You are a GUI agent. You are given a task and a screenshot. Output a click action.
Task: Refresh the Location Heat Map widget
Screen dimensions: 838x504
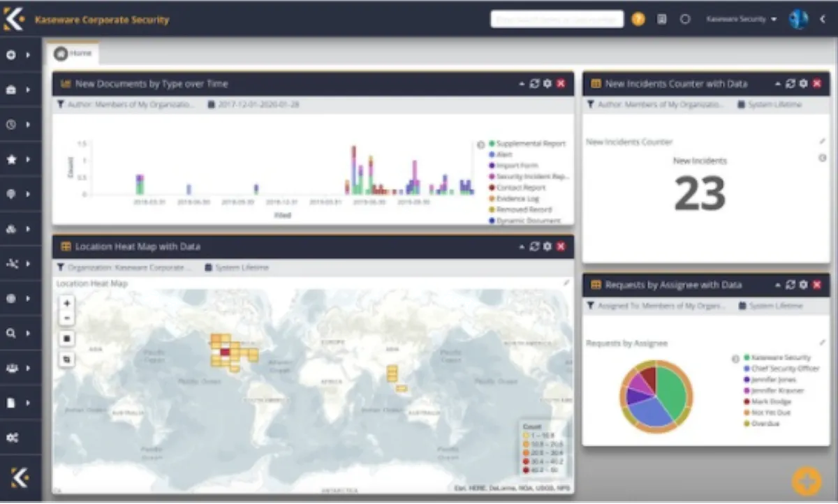534,246
